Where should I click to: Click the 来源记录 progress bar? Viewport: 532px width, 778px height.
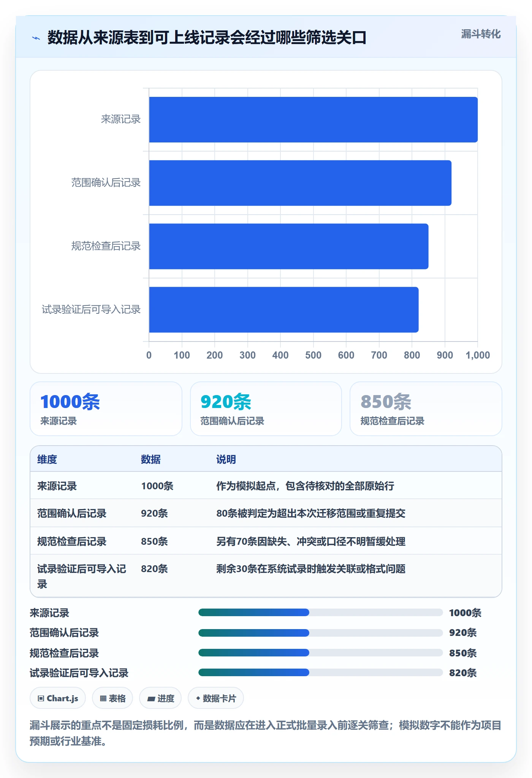(x=321, y=612)
